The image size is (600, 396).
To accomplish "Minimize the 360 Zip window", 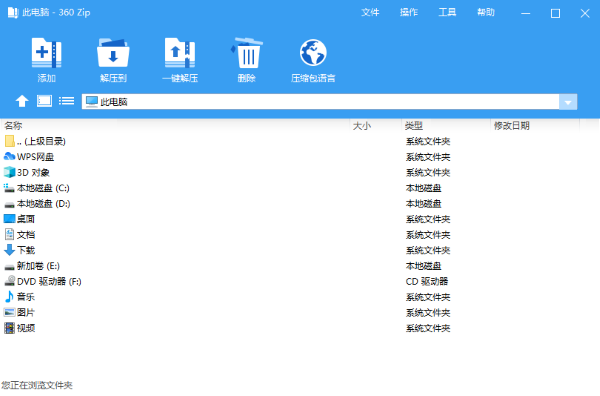I will tap(525, 13).
